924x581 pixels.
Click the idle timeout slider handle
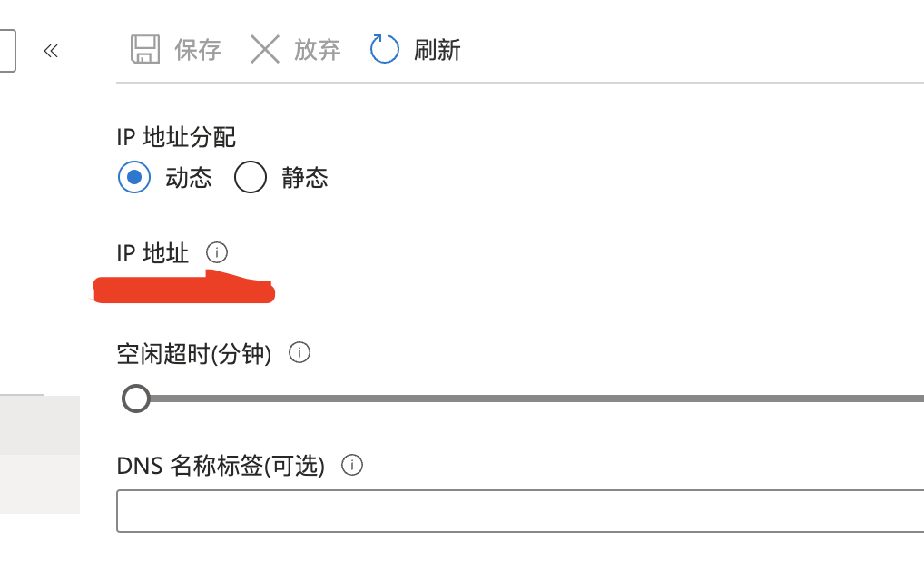coord(136,399)
